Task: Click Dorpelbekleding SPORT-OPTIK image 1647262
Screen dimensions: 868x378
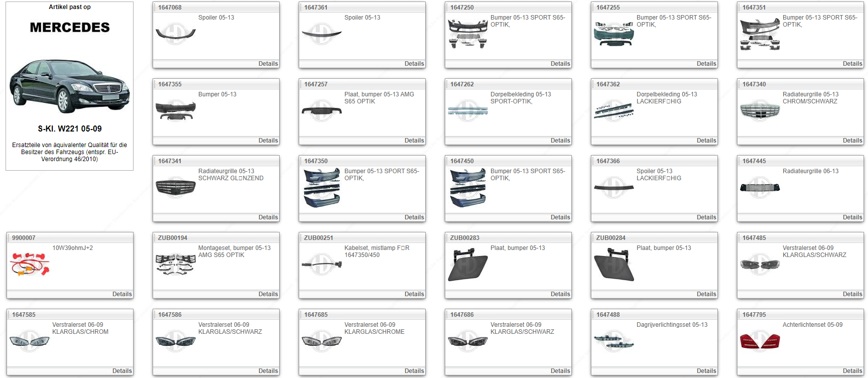Action: click(x=467, y=110)
